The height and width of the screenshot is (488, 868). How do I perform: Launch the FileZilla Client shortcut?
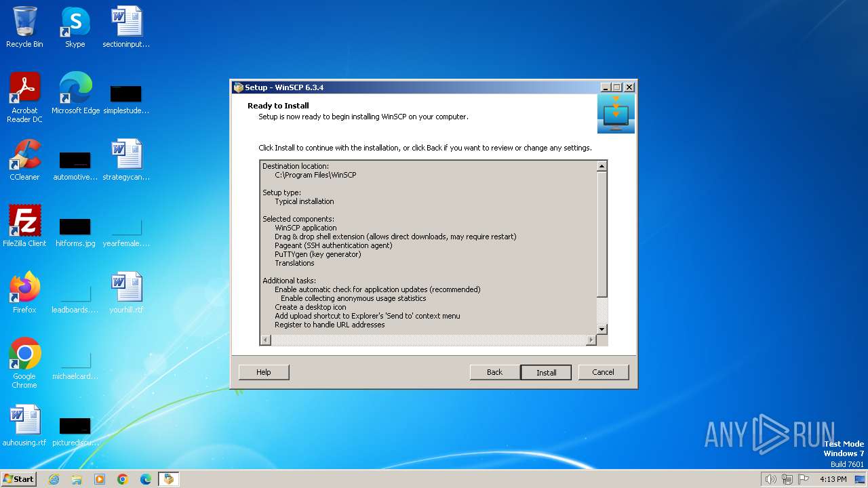pyautogui.click(x=24, y=226)
